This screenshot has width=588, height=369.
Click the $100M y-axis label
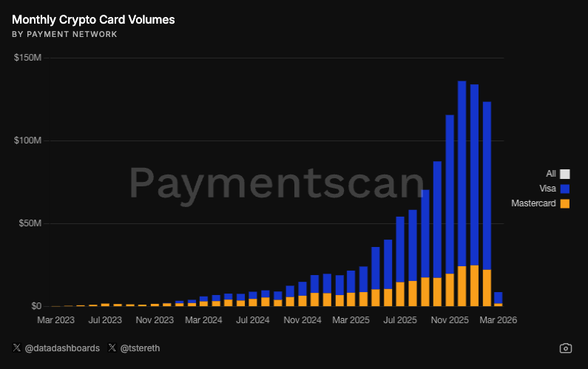(28, 141)
